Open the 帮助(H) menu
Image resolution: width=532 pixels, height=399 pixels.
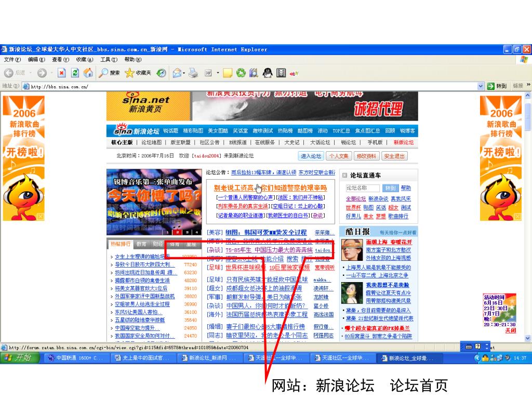pyautogui.click(x=132, y=59)
